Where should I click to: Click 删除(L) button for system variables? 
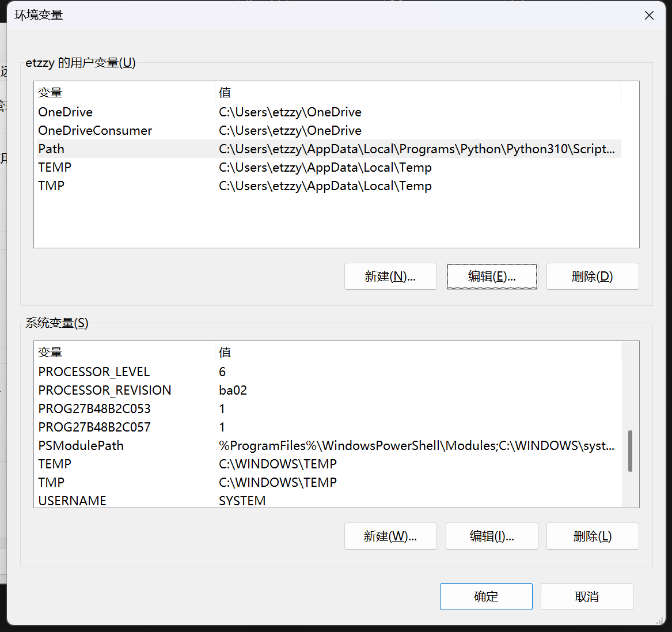pos(593,536)
